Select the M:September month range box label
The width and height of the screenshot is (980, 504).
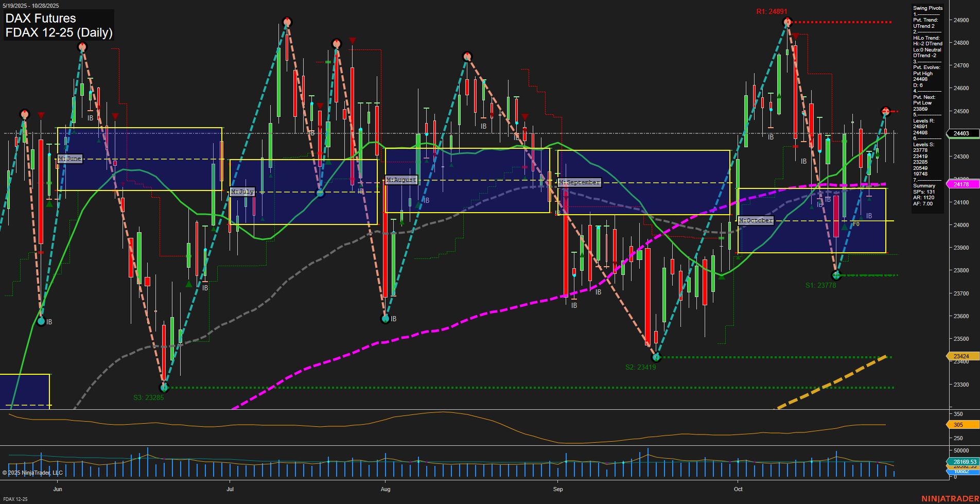pyautogui.click(x=579, y=182)
